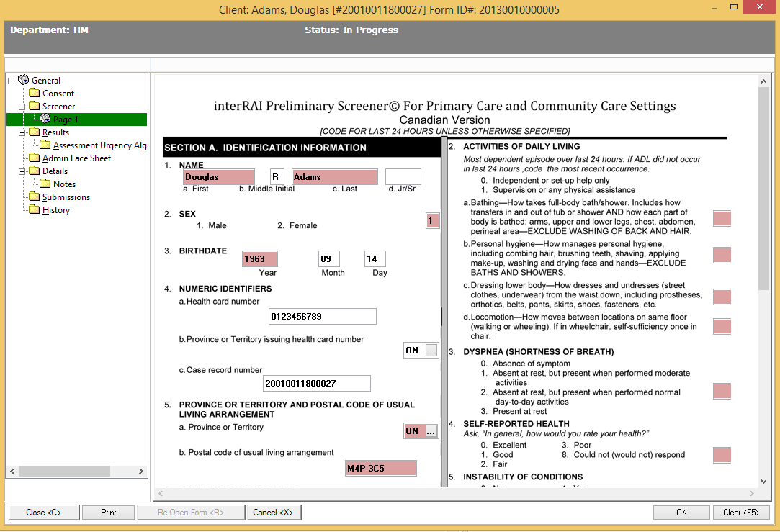The height and width of the screenshot is (532, 780).
Task: Click the Admin Face Sheet folder icon
Action: click(35, 158)
